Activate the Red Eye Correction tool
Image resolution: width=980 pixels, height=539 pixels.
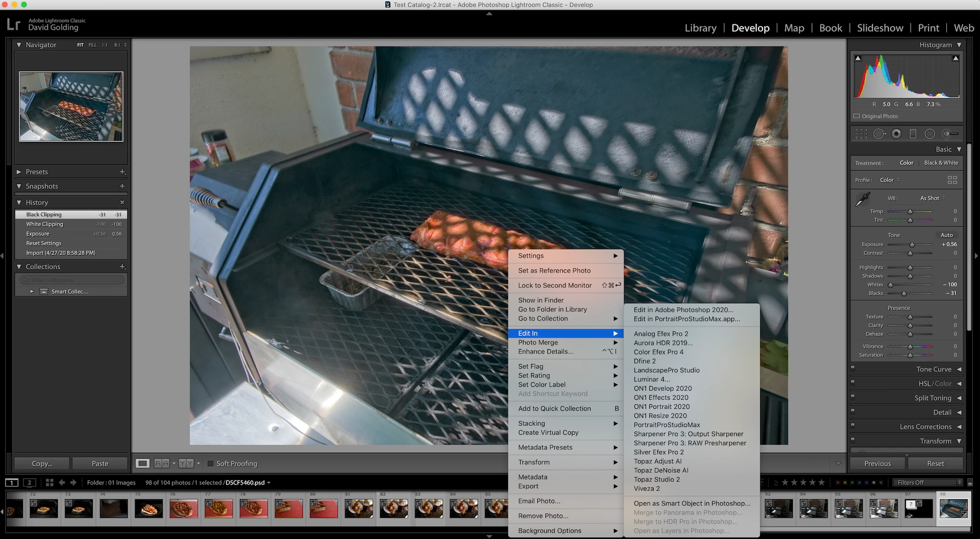896,134
